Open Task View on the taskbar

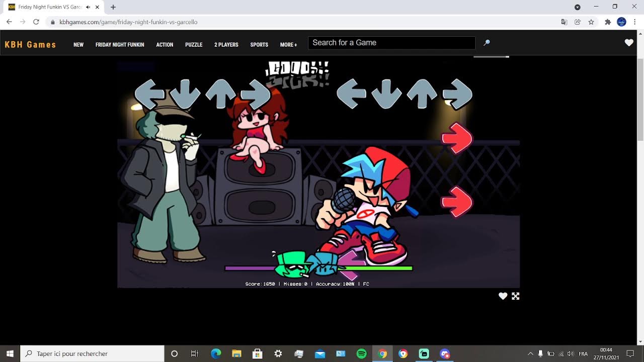point(195,353)
